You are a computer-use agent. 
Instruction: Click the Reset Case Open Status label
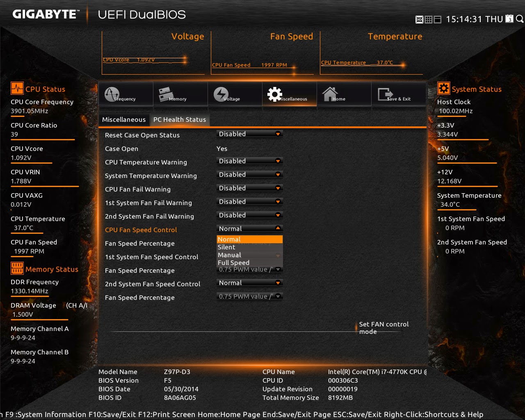click(142, 135)
